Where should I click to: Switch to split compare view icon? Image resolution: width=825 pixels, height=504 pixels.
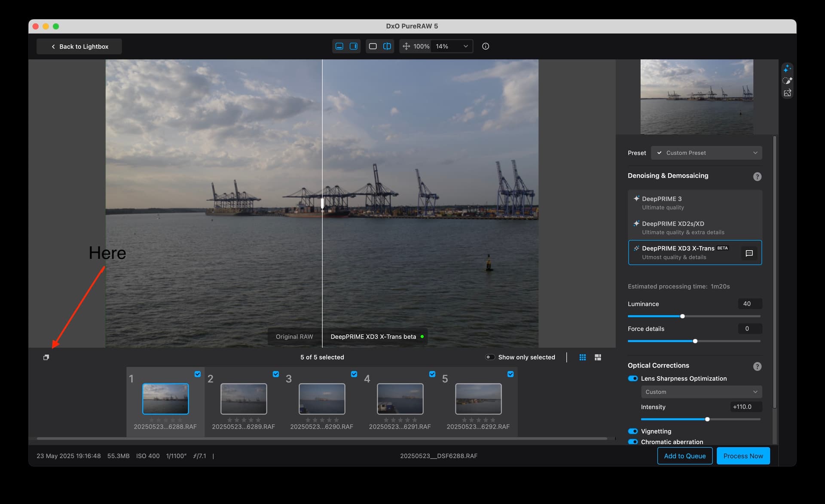coord(387,46)
